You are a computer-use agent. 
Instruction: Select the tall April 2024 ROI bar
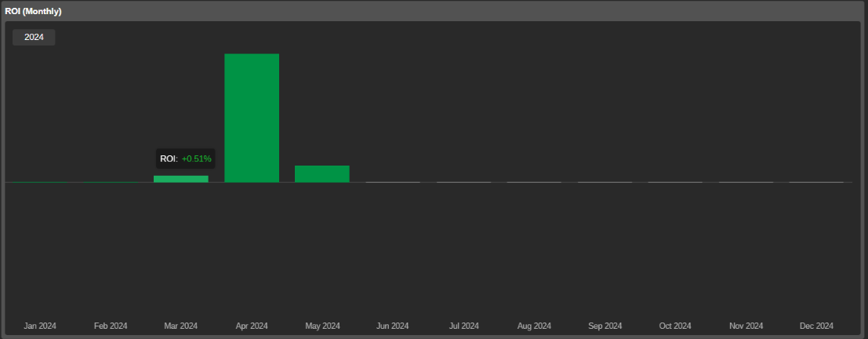tap(252, 118)
